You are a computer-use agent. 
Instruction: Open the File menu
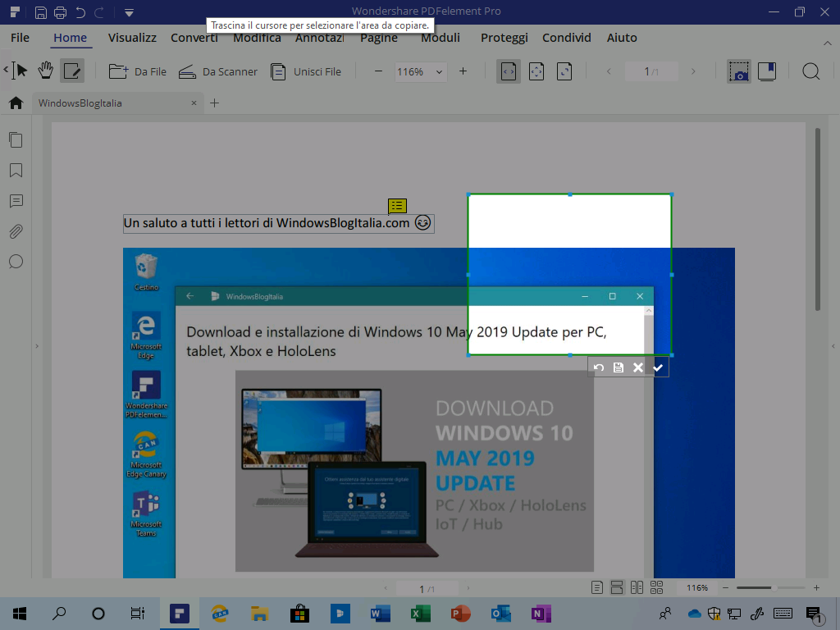pos(20,38)
